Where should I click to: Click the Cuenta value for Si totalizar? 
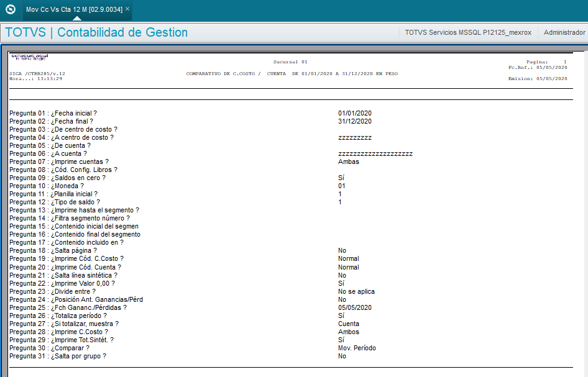pyautogui.click(x=348, y=324)
